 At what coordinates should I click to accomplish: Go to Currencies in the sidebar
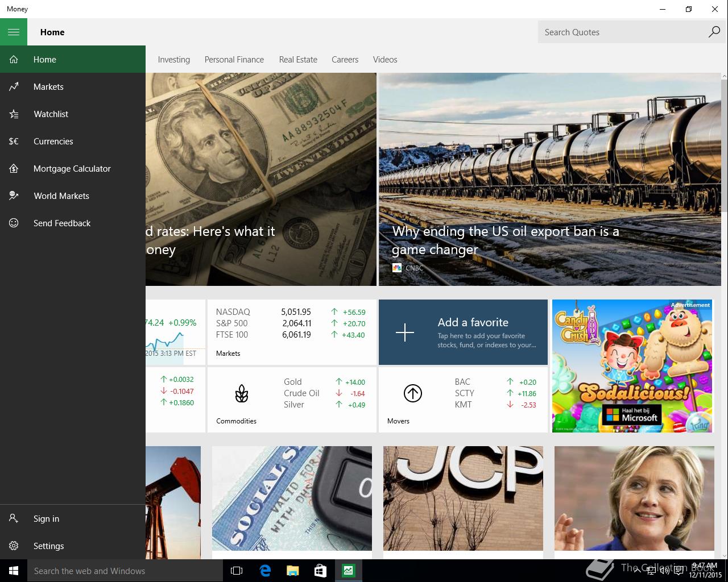pyautogui.click(x=73, y=141)
